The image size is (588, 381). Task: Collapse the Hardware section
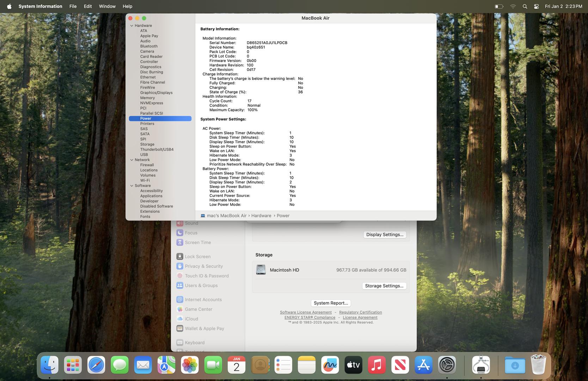[x=132, y=26]
